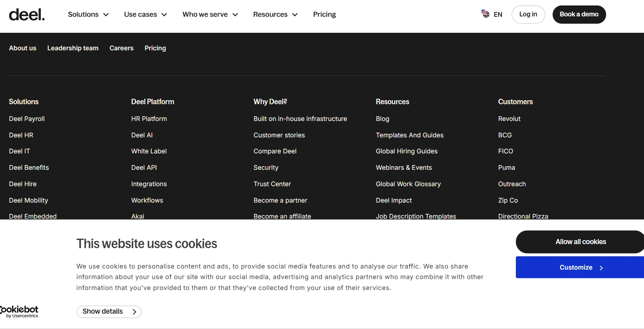
Task: Click the Deel Platform footer heading
Action: click(x=153, y=102)
